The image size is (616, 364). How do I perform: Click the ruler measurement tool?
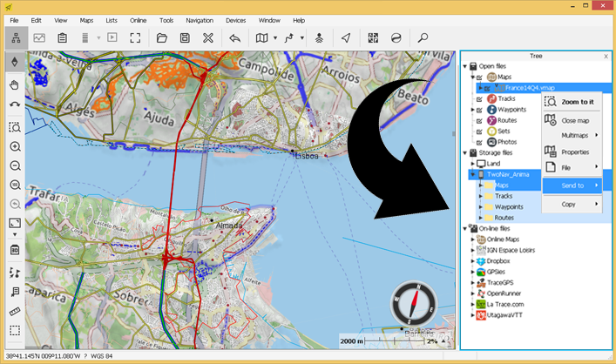pos(15,312)
